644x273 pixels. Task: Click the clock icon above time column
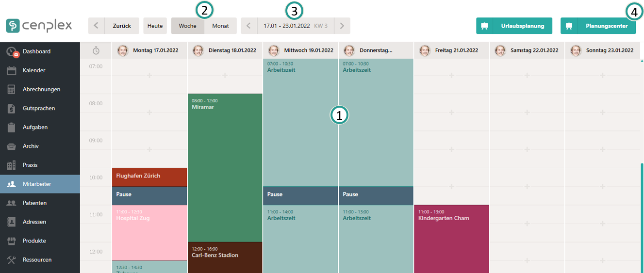point(96,50)
